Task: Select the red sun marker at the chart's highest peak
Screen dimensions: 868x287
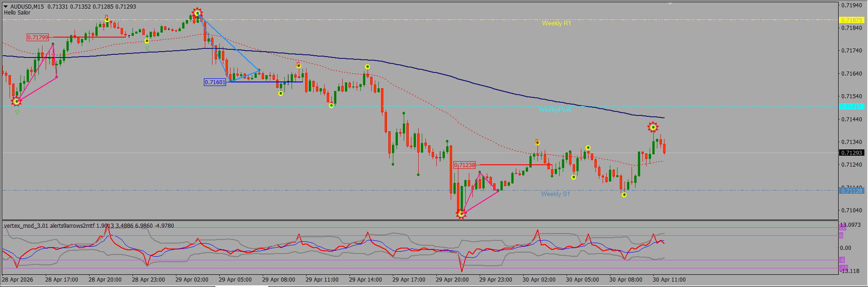Action: click(x=197, y=13)
